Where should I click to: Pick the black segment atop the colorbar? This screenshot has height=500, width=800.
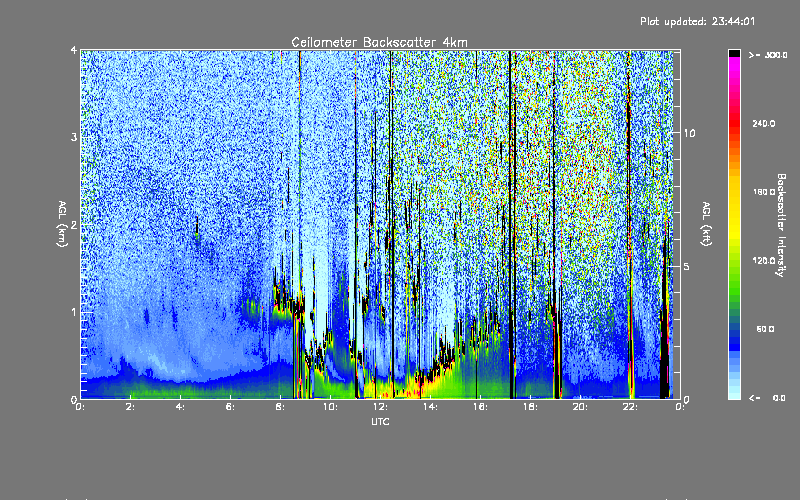[x=734, y=53]
